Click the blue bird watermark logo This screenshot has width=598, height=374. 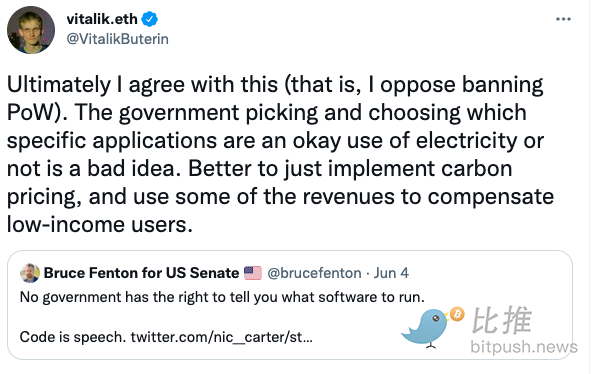click(426, 327)
